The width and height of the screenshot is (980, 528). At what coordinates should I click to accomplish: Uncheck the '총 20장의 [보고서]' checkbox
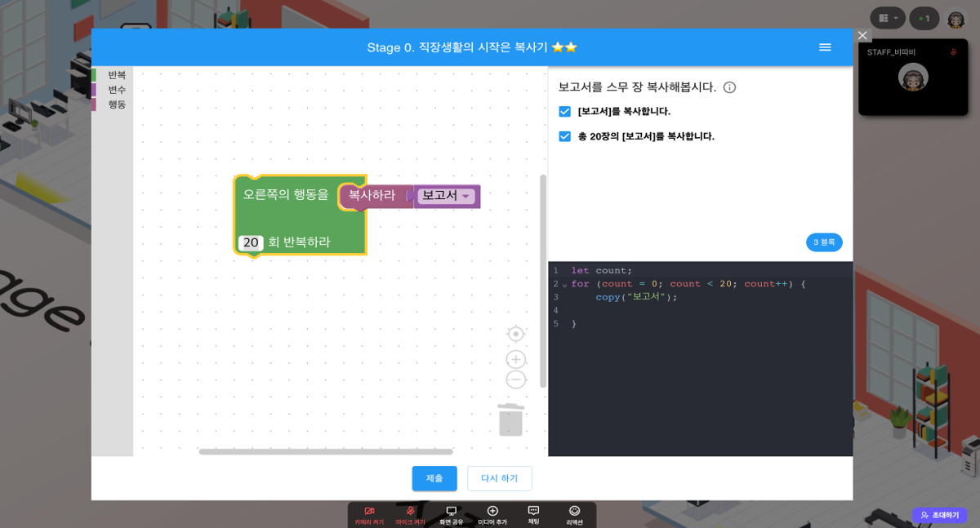(563, 136)
